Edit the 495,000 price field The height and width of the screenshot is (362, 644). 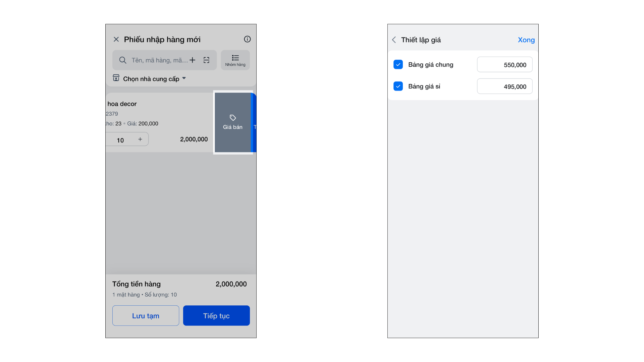pyautogui.click(x=504, y=86)
